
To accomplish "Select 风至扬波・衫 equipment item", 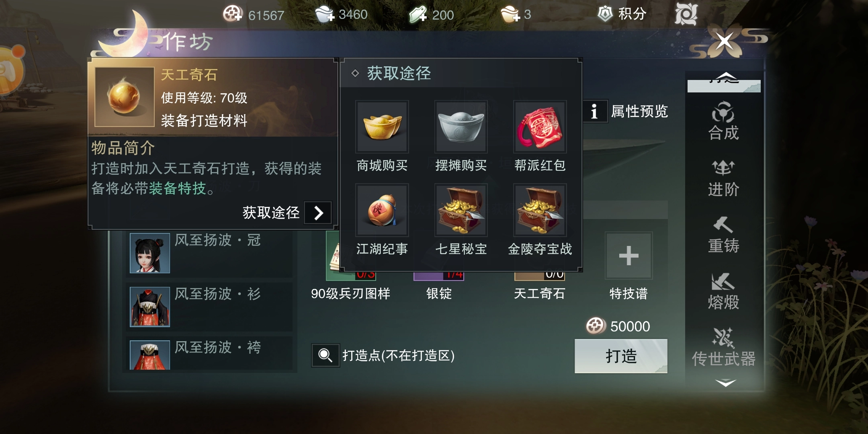I will coord(209,307).
